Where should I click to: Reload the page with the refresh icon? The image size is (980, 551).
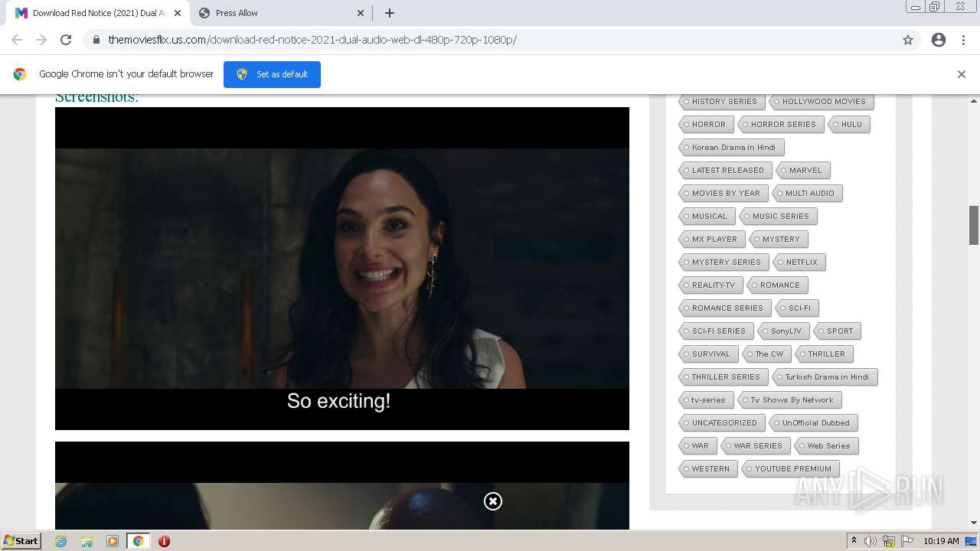[x=66, y=40]
